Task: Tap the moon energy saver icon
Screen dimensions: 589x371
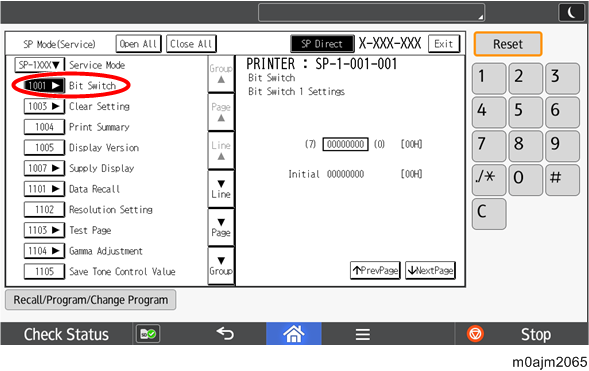Action: click(571, 12)
